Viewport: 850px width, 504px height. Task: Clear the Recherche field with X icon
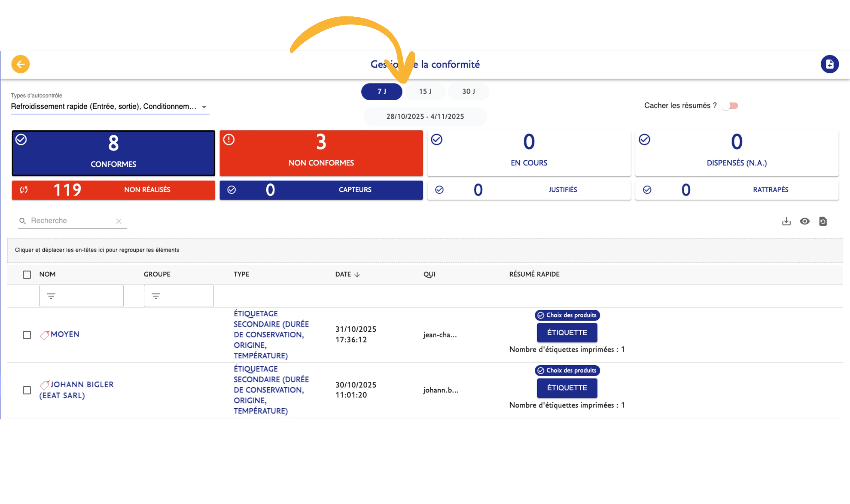(118, 221)
